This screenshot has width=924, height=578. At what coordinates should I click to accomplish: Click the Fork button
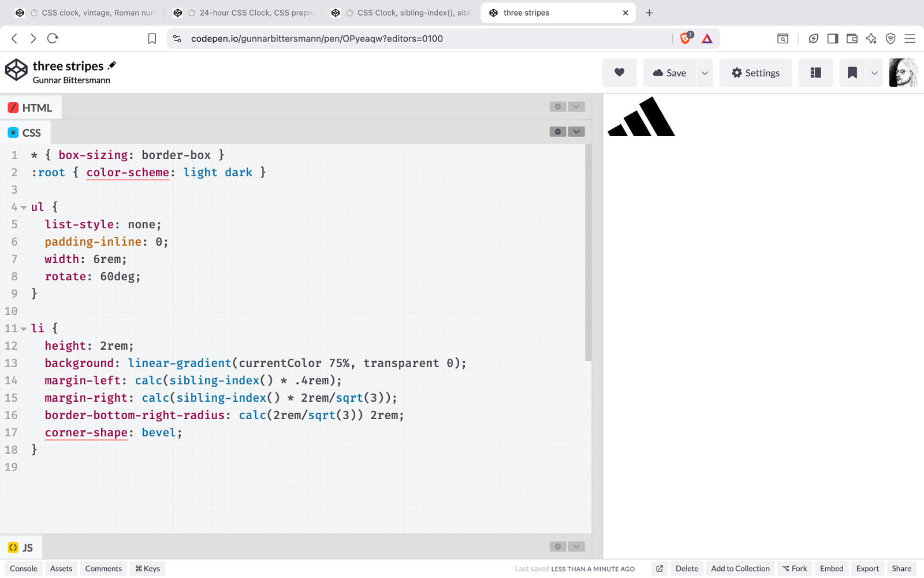click(x=795, y=569)
